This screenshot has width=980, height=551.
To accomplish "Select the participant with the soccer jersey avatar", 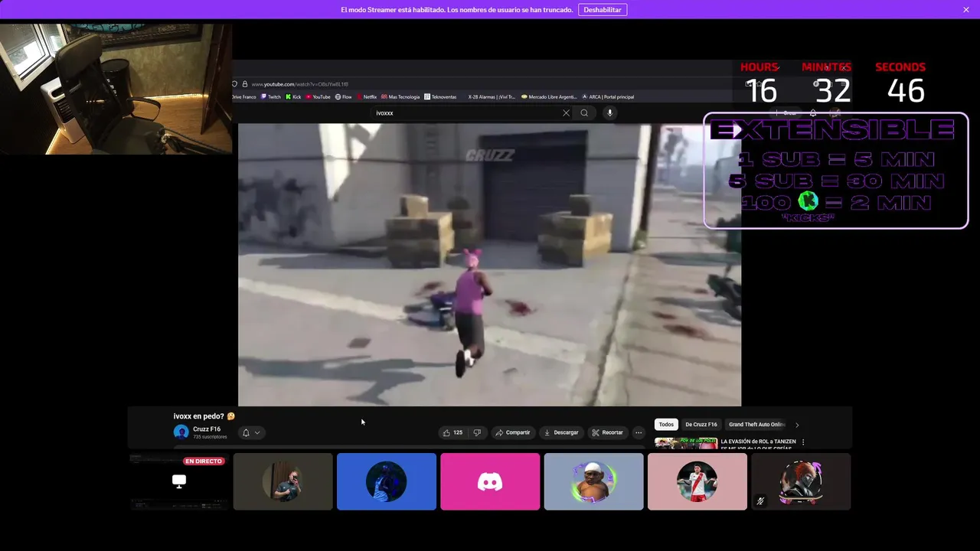I will point(697,481).
